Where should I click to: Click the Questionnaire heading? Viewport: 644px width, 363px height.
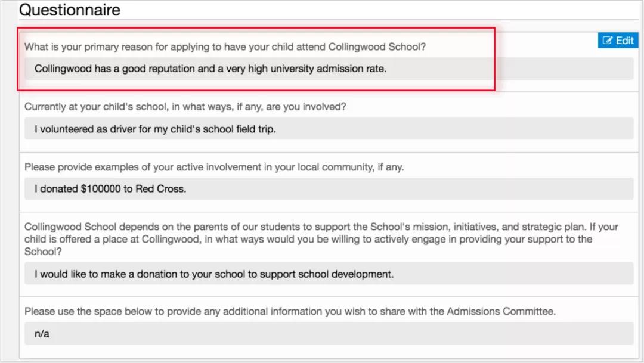pos(70,10)
